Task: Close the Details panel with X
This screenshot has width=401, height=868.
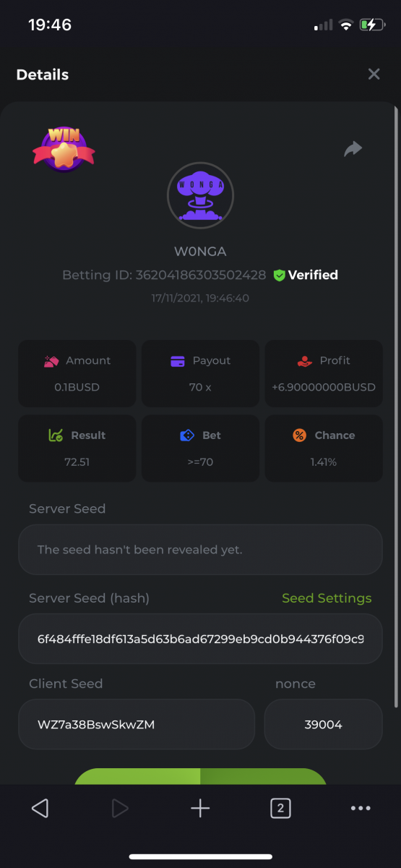Action: point(374,74)
